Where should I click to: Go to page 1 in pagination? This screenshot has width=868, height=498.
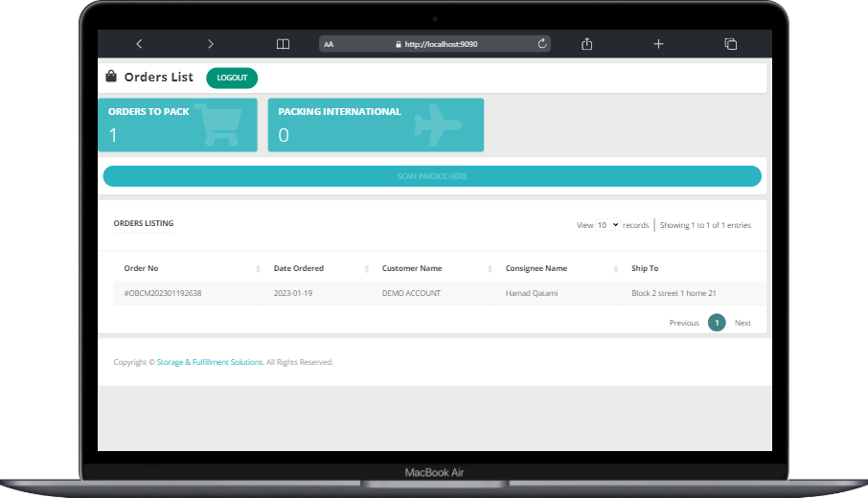pos(717,323)
